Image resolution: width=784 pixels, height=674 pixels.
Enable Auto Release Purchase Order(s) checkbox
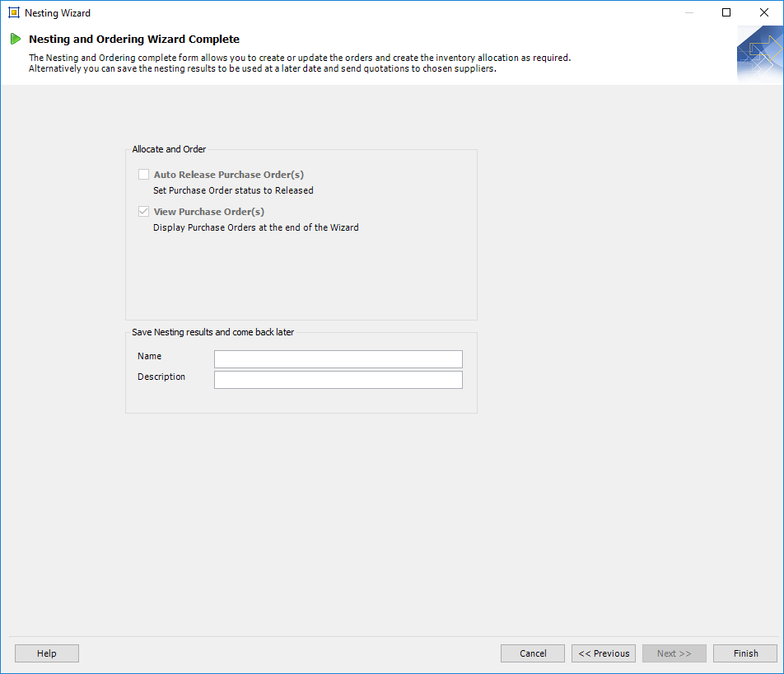(x=144, y=175)
